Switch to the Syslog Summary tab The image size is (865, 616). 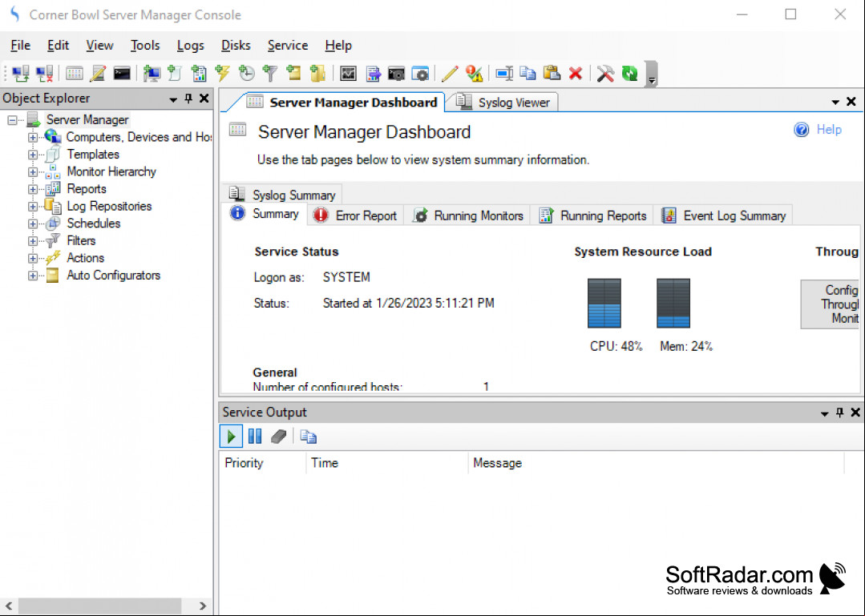tap(283, 195)
